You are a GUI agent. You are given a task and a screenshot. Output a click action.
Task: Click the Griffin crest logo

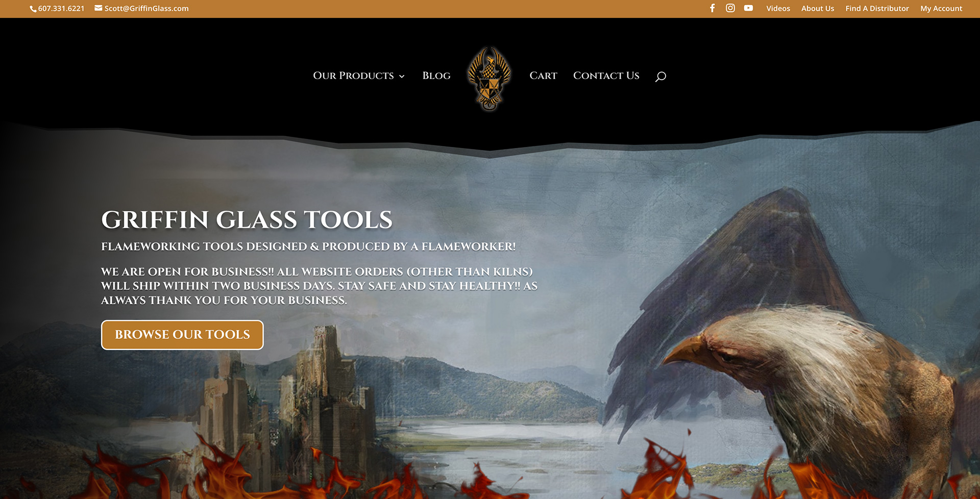[x=489, y=79]
